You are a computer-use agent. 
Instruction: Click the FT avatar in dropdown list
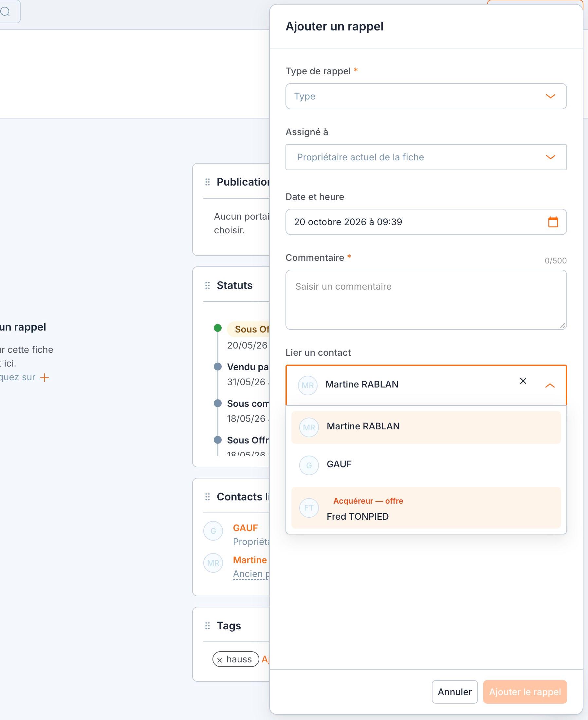(309, 508)
